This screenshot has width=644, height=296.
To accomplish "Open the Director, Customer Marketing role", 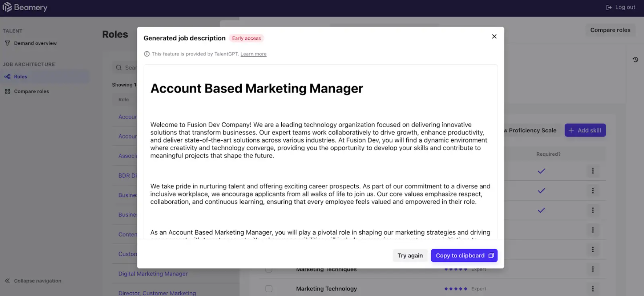I will pos(157,293).
